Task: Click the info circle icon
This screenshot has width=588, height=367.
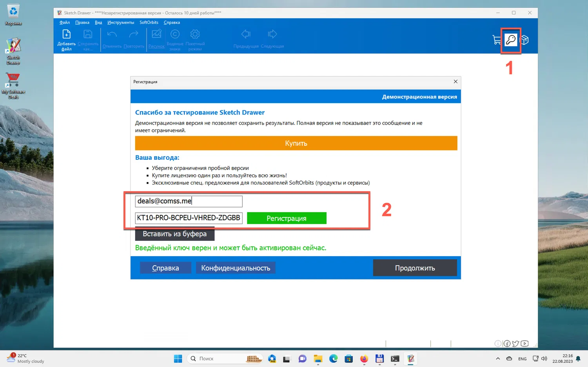Action: point(498,343)
